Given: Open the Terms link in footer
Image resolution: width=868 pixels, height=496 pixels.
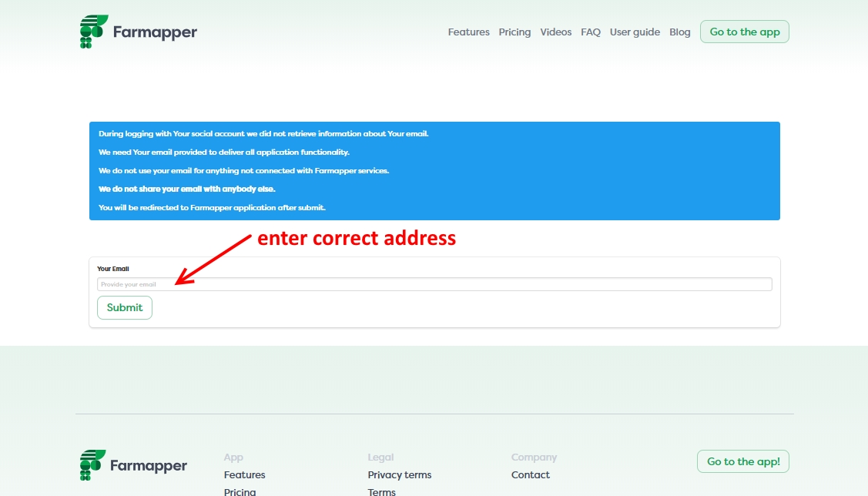Looking at the screenshot, I should pyautogui.click(x=381, y=491).
